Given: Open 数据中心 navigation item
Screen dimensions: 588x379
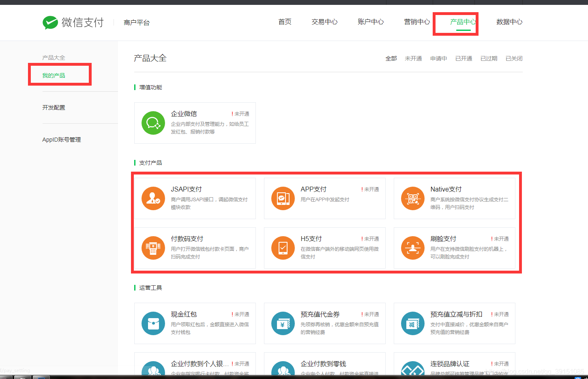Looking at the screenshot, I should [x=509, y=22].
